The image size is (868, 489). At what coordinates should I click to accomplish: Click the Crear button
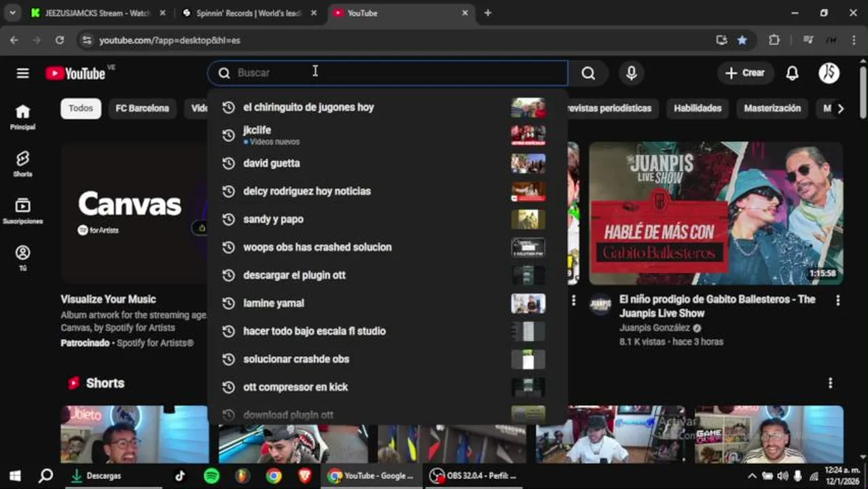pyautogui.click(x=745, y=73)
